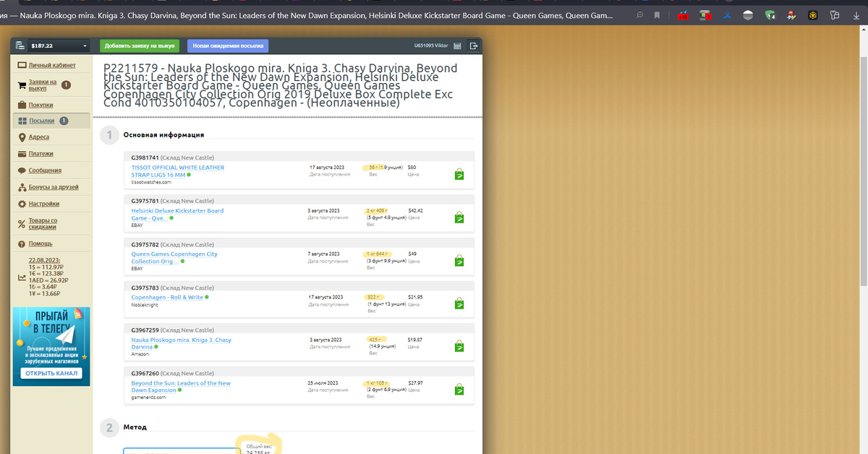This screenshot has height=454, width=868.
Task: Open the Helsinki Deluxe Kickstarter Board Game link
Action: [177, 214]
